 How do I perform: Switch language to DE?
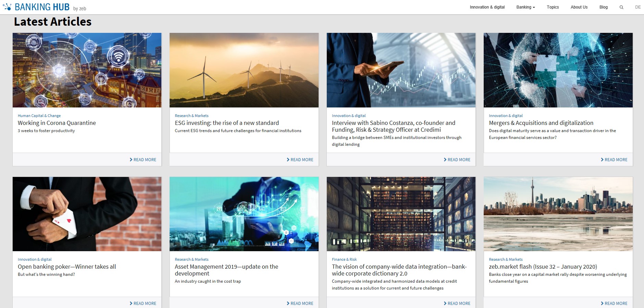pyautogui.click(x=637, y=7)
